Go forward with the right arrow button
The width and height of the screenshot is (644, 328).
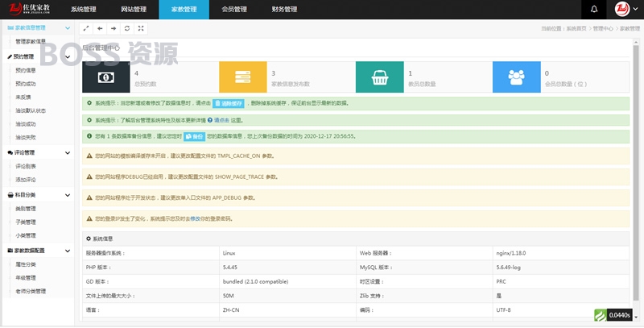click(114, 28)
